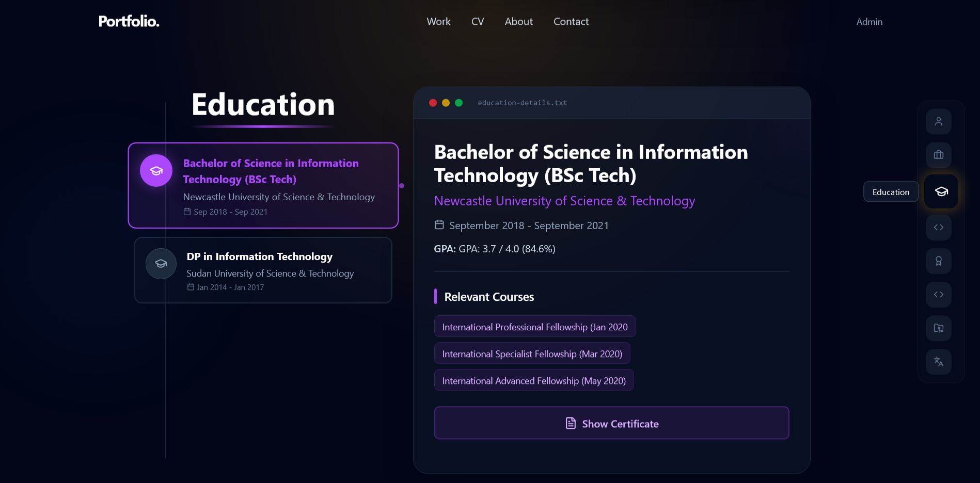Navigate to the About page
The width and height of the screenshot is (980, 483).
pyautogui.click(x=518, y=22)
